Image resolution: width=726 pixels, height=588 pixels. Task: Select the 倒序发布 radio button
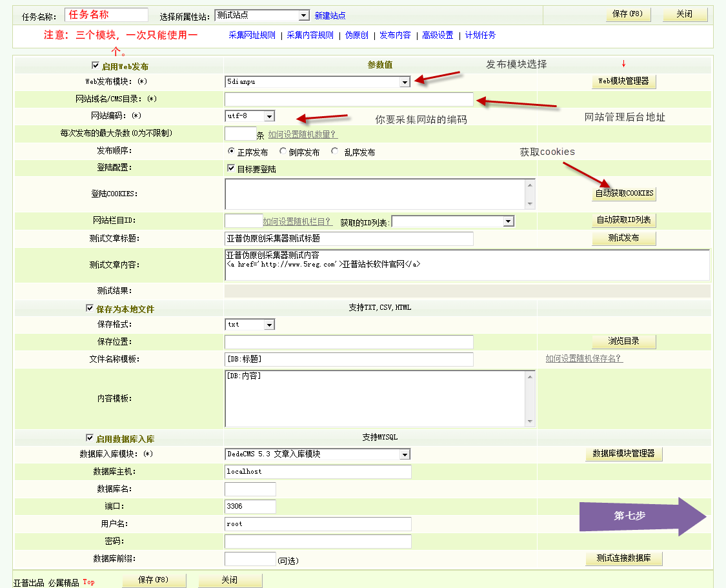283,151
